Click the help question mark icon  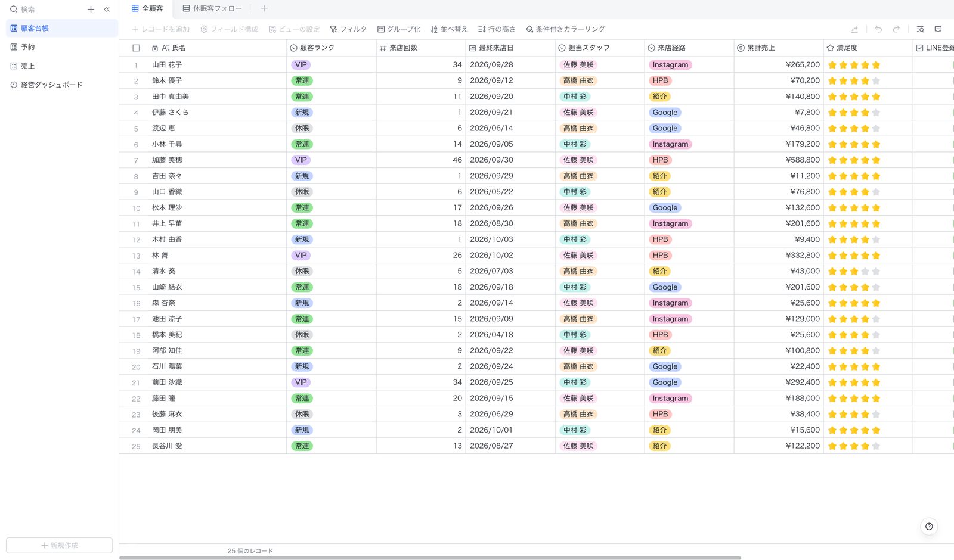click(929, 526)
